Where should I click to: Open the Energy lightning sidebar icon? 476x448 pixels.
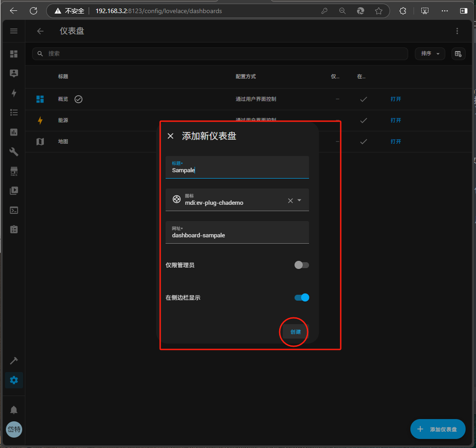(x=14, y=93)
